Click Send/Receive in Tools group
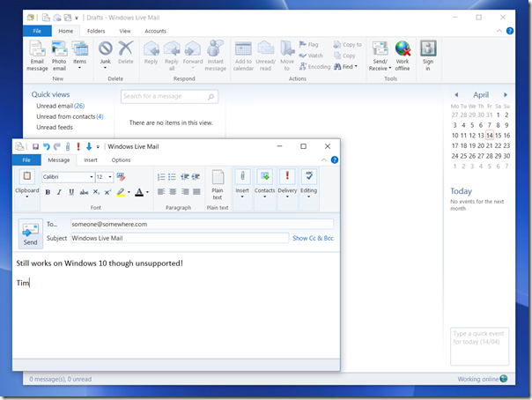This screenshot has width=532, height=400. 380,56
